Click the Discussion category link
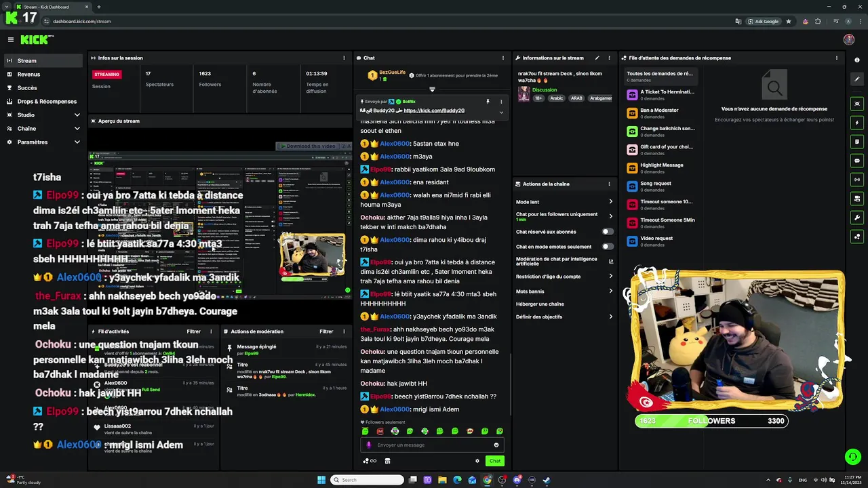Viewport: 868px width, 488px height. pyautogui.click(x=545, y=89)
